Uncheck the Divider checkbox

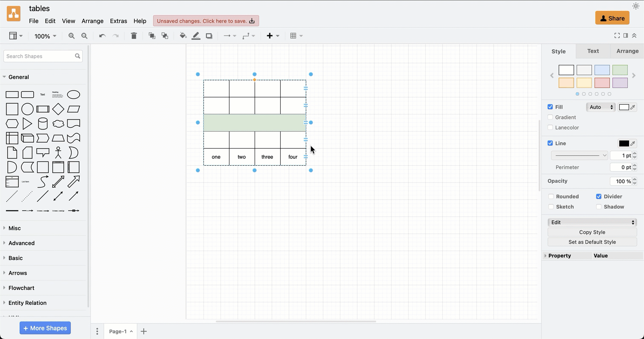point(599,196)
